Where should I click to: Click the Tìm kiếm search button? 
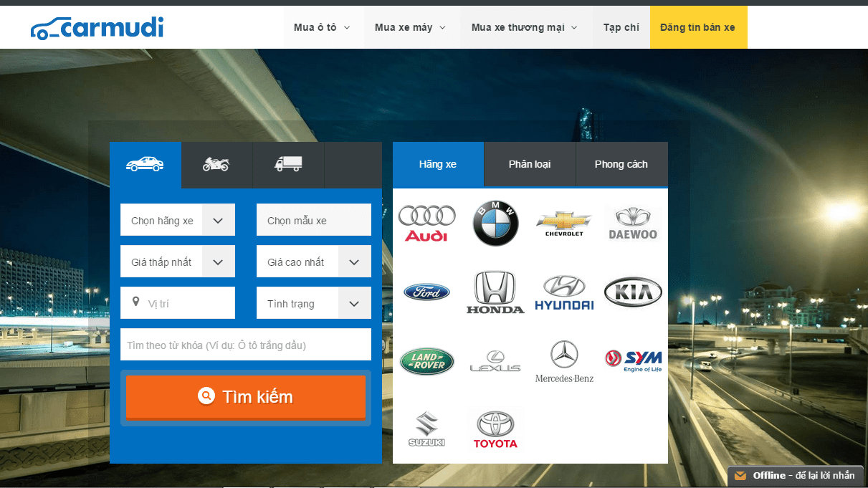(x=246, y=396)
